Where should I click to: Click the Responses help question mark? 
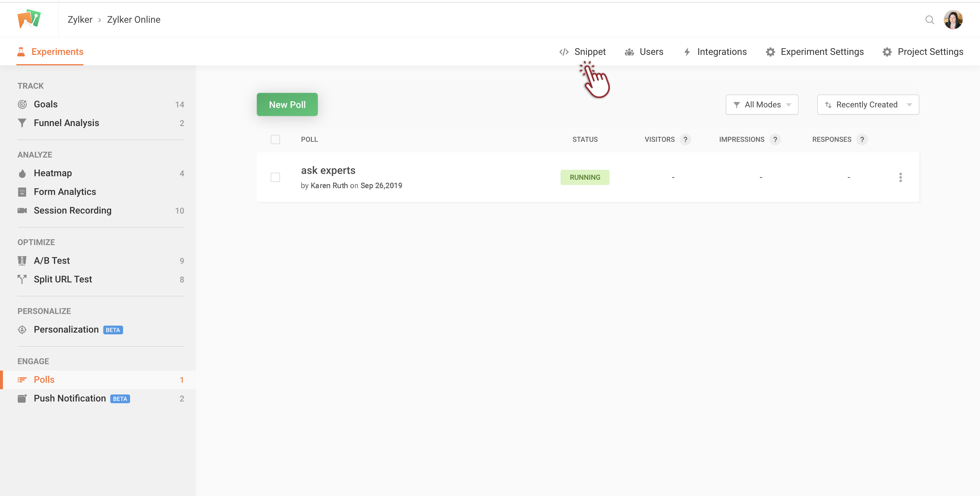(x=862, y=140)
